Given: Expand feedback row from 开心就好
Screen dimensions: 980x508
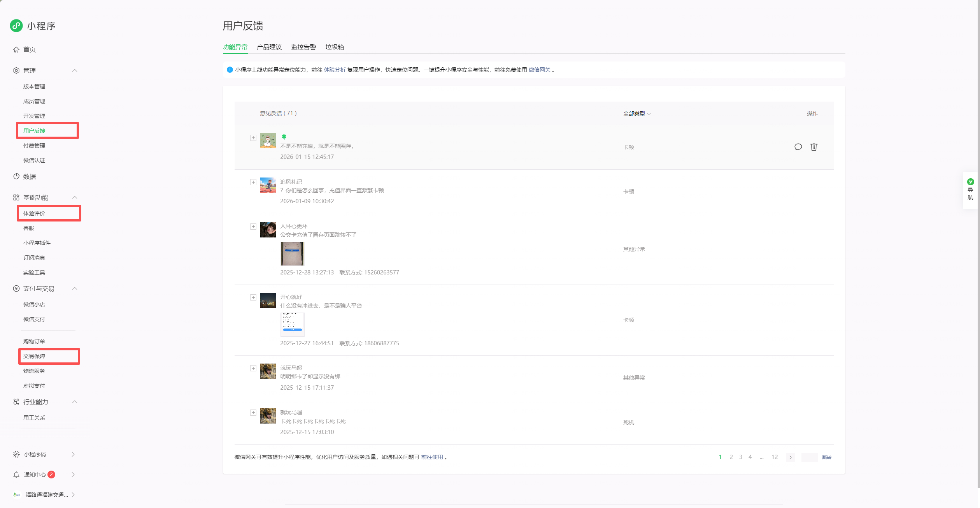Looking at the screenshot, I should [253, 297].
